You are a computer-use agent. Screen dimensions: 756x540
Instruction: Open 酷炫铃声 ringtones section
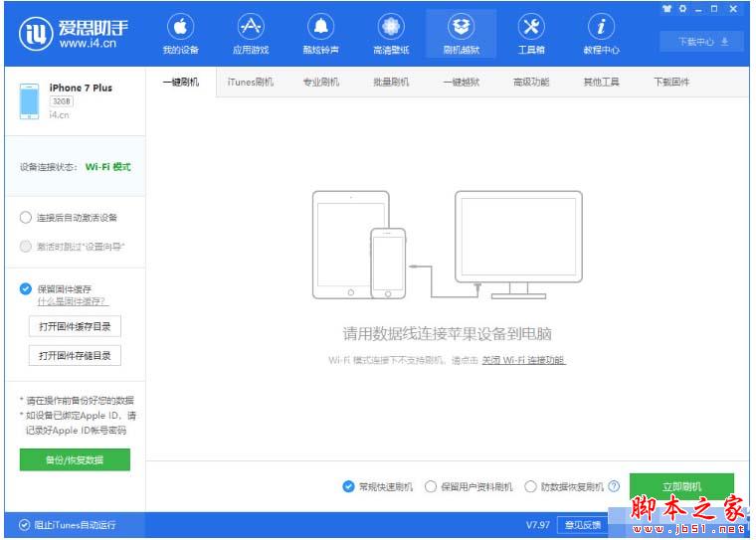tap(320, 34)
